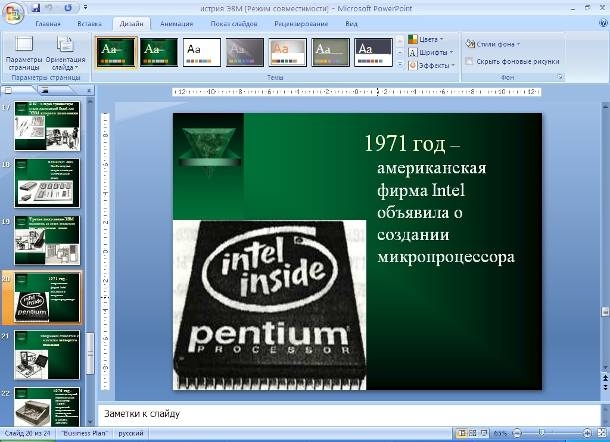Click the Redo arrow in quick access toolbar
The height and width of the screenshot is (442, 610).
[68, 8]
